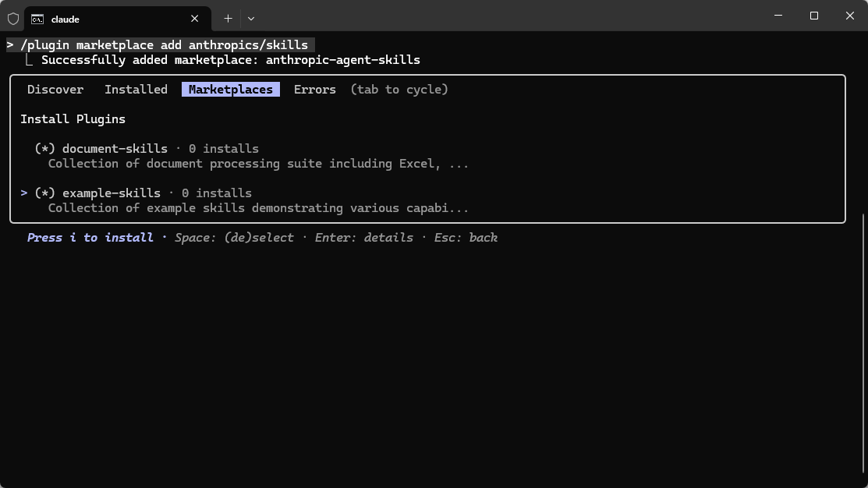
Task: Click the terminal icon on claude tab
Action: pyautogui.click(x=37, y=19)
